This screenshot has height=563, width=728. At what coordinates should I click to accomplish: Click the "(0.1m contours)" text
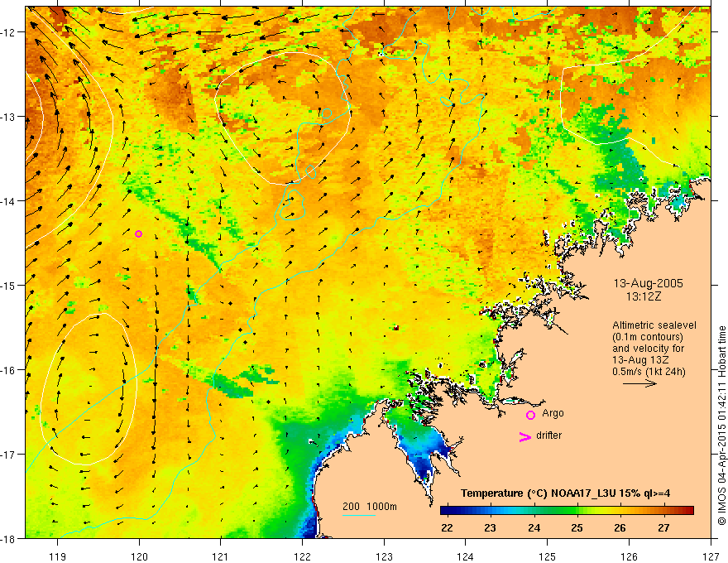648,337
